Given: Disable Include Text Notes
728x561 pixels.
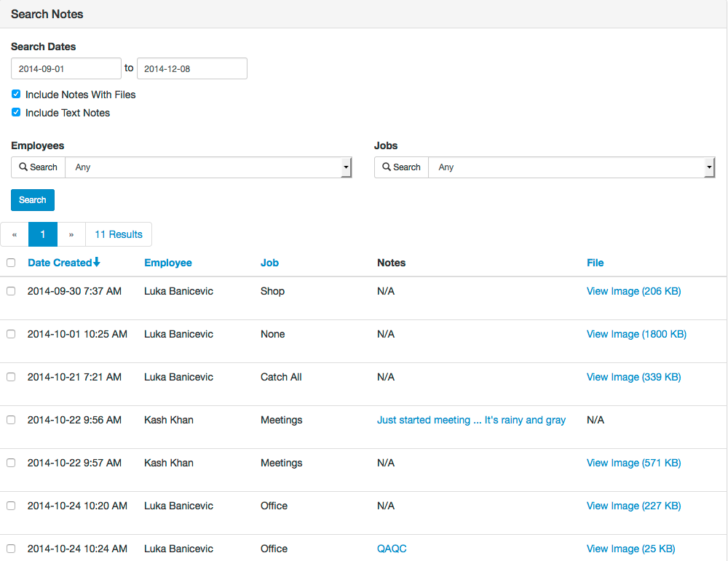Looking at the screenshot, I should point(15,112).
